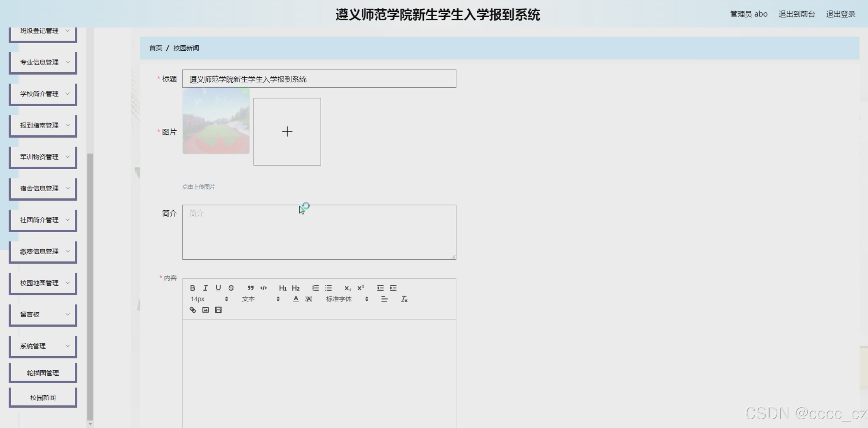868x428 pixels.
Task: Click the 退出登录 link
Action: click(840, 14)
